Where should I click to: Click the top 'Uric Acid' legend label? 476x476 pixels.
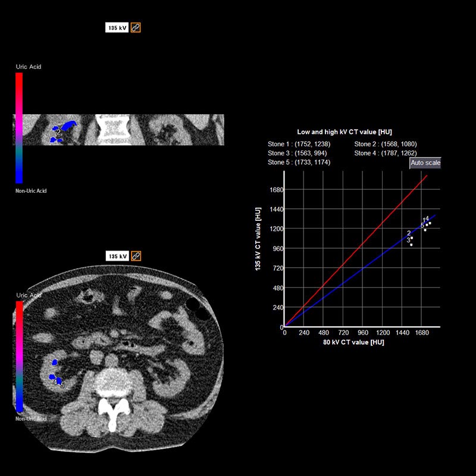[x=28, y=67]
